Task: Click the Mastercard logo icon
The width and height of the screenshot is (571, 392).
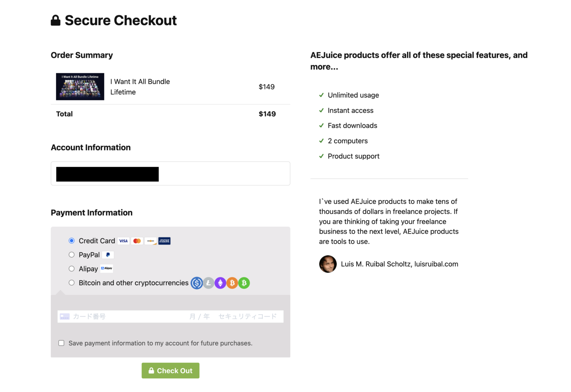Action: point(137,241)
